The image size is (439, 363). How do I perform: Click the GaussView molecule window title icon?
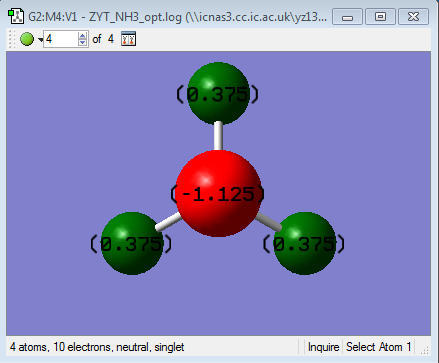(16, 17)
